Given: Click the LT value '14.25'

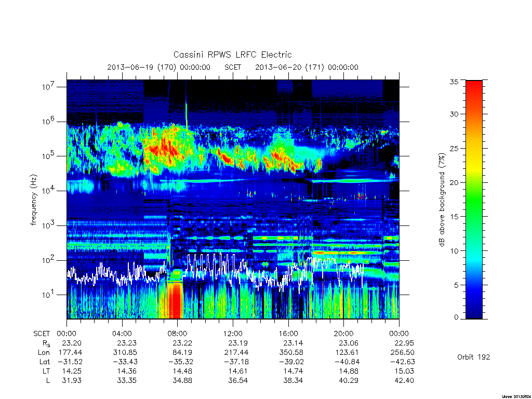Looking at the screenshot, I should (x=72, y=371).
